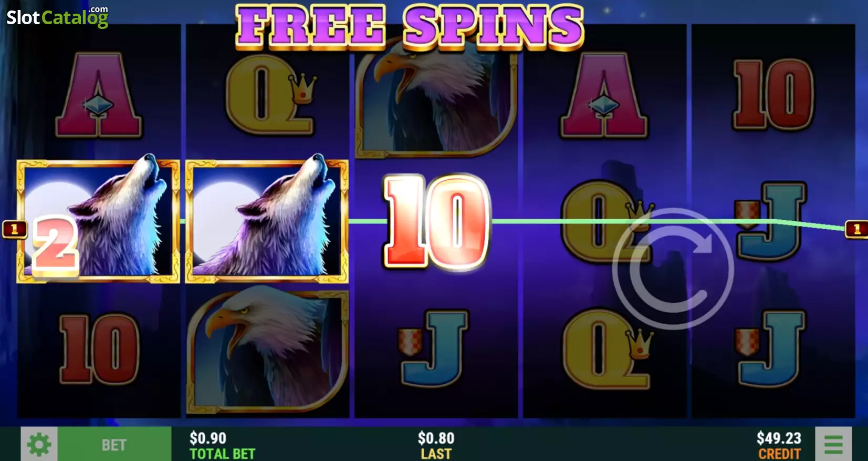Viewport: 868px width, 461px height.
Task: Open the hamburger menu icon
Action: coord(833,444)
